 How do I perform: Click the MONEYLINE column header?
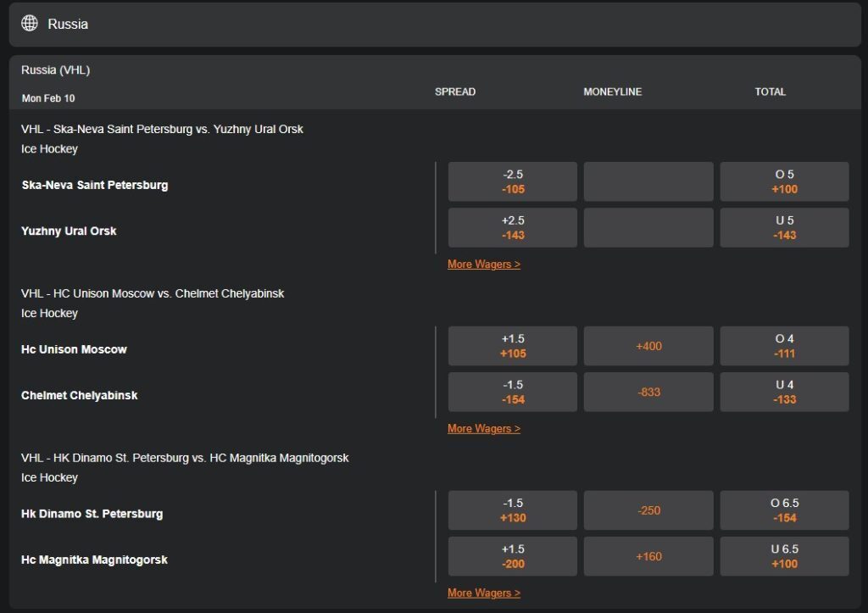click(612, 92)
